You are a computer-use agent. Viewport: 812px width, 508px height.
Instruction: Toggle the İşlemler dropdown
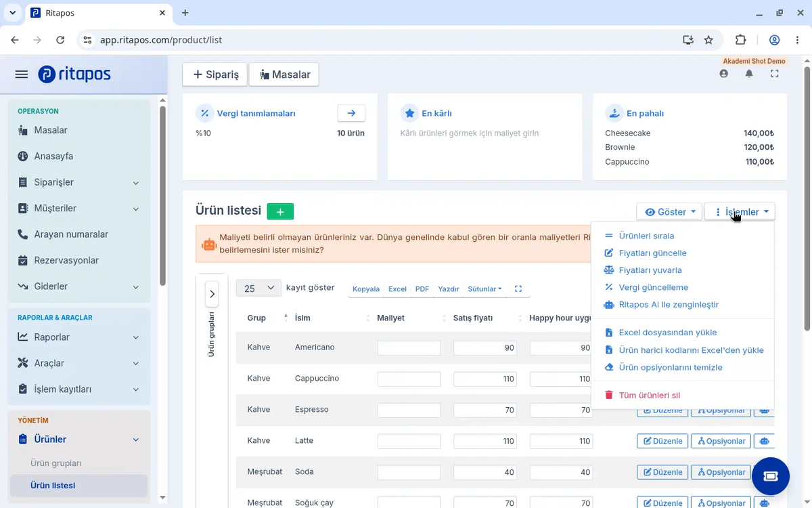pos(740,212)
